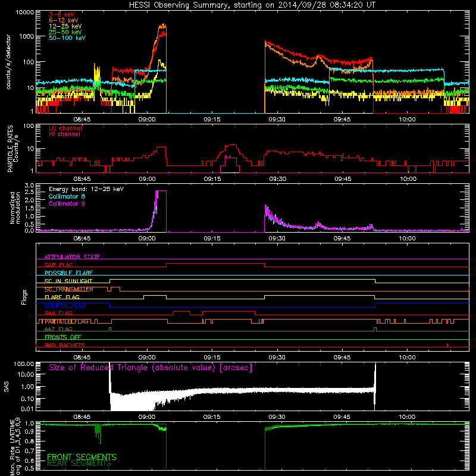Viewport: 476px width, 476px height.
Task: Click the ATTENUATOR_STATE flag label
Action: click(72, 257)
